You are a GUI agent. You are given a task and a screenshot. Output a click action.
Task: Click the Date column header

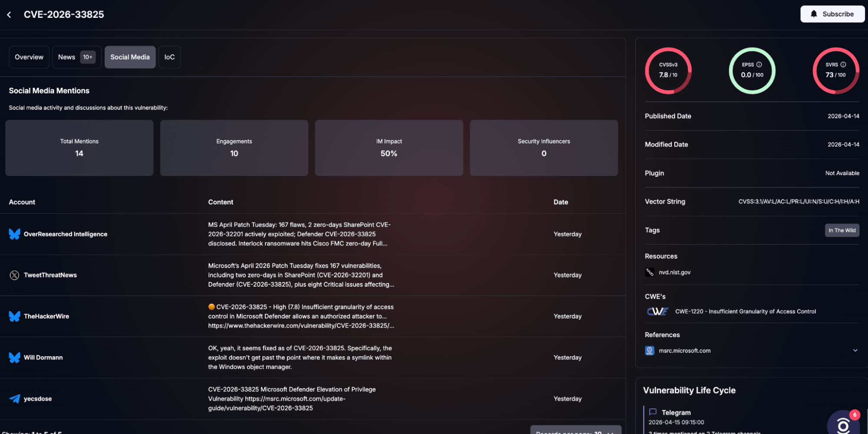click(561, 202)
